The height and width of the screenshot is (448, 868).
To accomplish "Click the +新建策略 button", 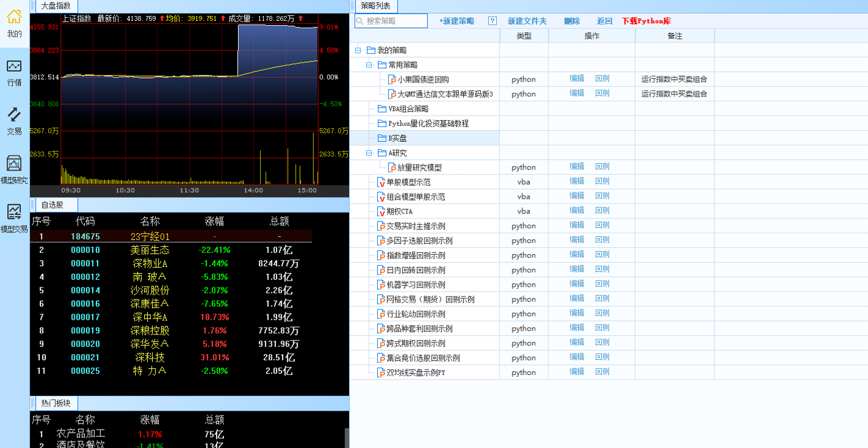I will [x=456, y=21].
